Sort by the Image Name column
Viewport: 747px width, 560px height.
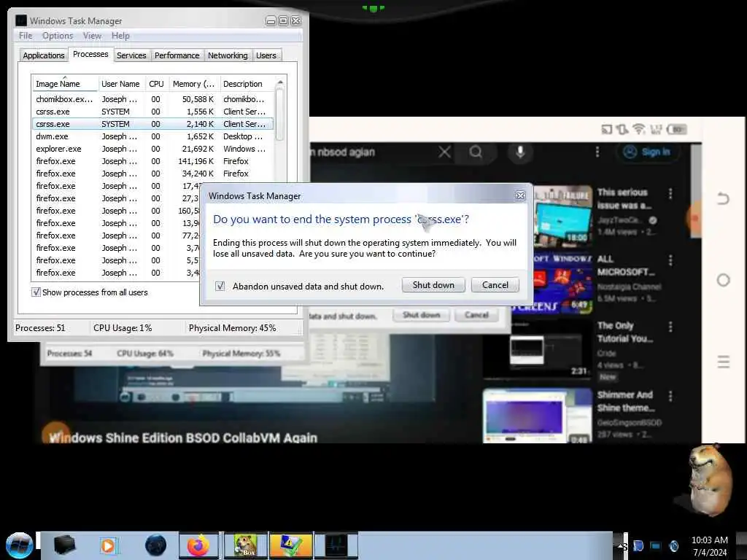tap(65, 83)
